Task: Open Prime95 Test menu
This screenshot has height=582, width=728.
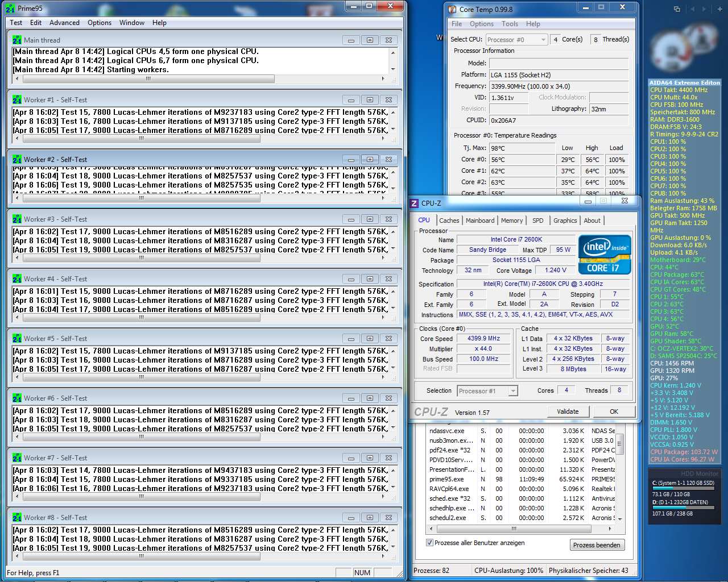Action: tap(16, 23)
